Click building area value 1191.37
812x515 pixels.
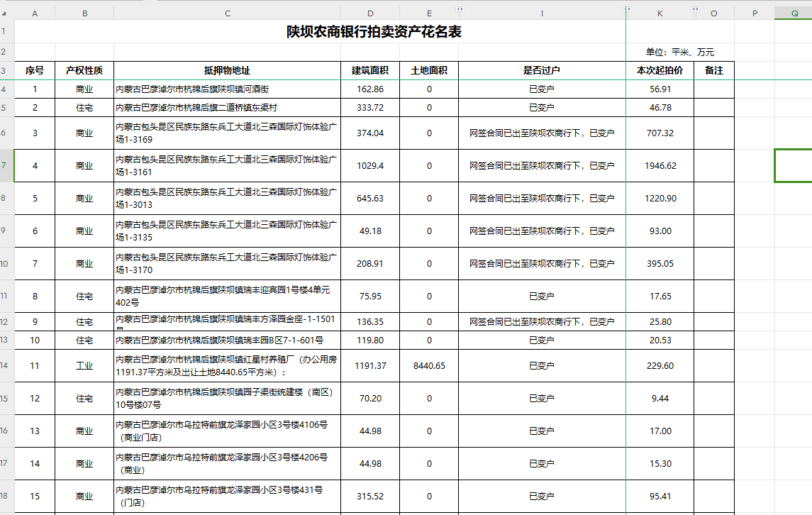tap(370, 365)
